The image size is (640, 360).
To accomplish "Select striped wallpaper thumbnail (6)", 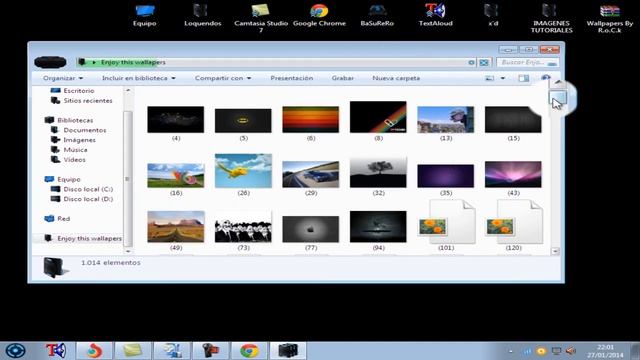I will 311,120.
